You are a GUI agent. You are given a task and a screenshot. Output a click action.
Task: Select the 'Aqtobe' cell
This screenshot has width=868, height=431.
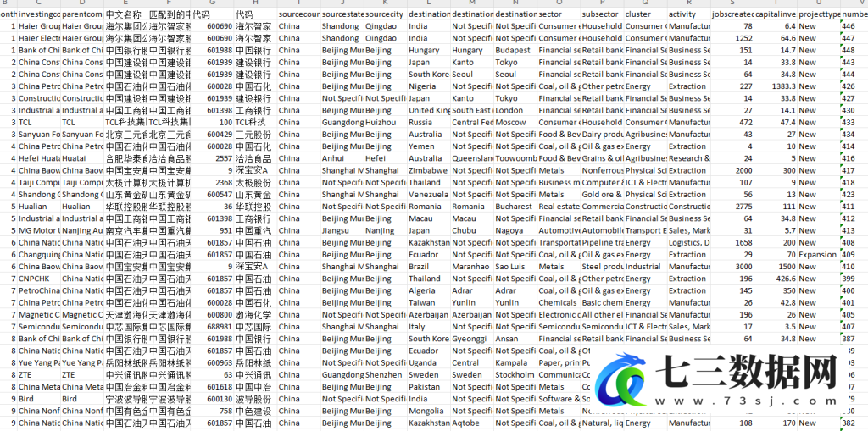(x=472, y=423)
